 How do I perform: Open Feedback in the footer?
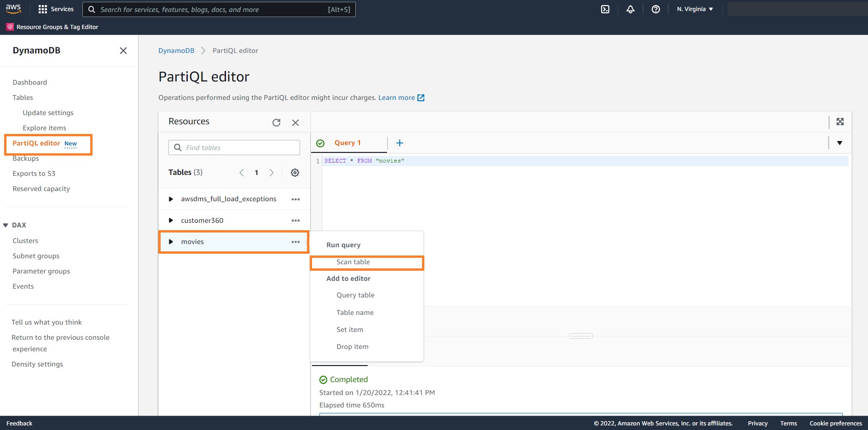[x=19, y=424]
